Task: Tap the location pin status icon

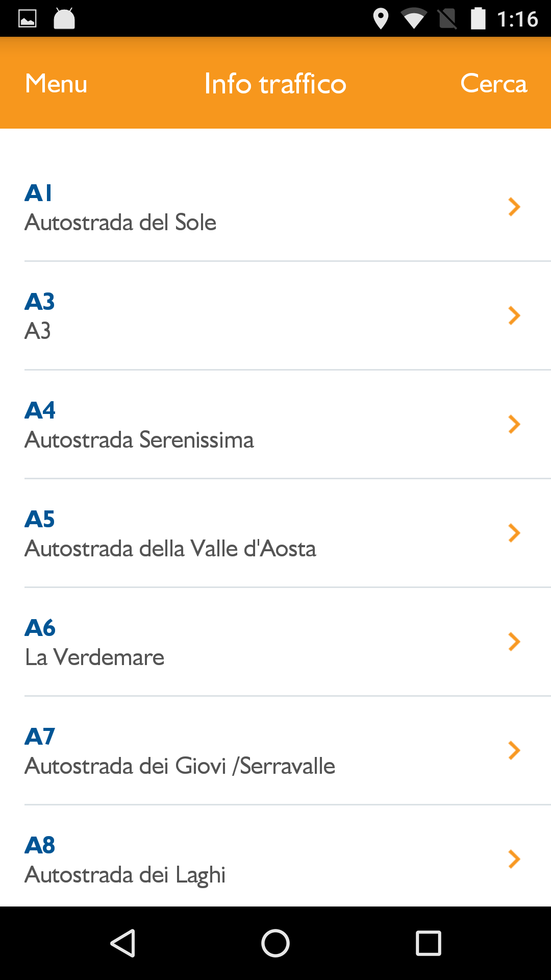Action: 381,19
